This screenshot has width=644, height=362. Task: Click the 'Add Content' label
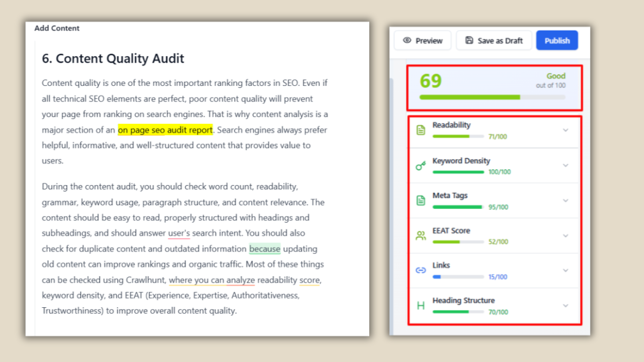(x=57, y=28)
